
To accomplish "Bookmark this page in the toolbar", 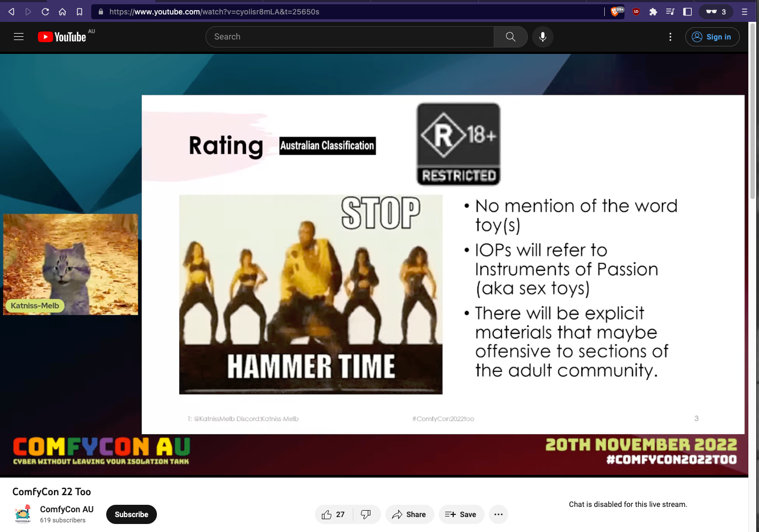I will (80, 12).
